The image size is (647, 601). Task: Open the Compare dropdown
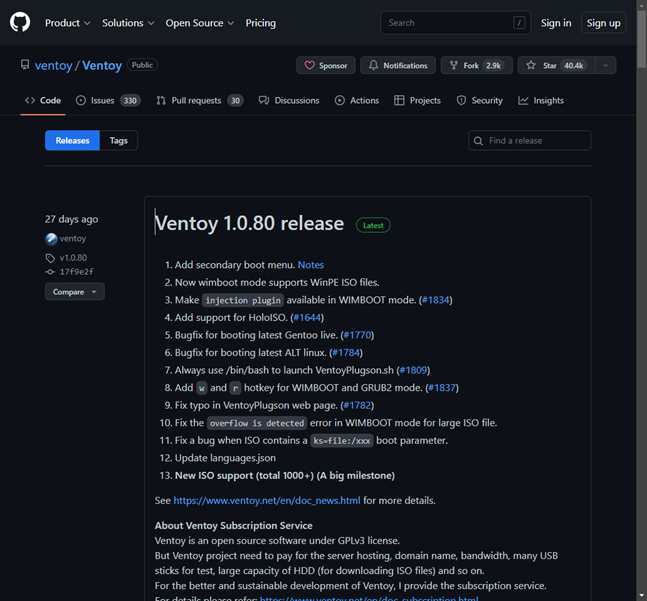point(75,292)
